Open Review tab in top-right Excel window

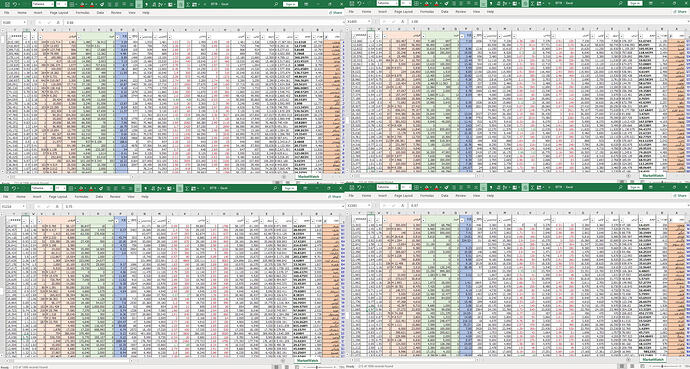(x=461, y=11)
